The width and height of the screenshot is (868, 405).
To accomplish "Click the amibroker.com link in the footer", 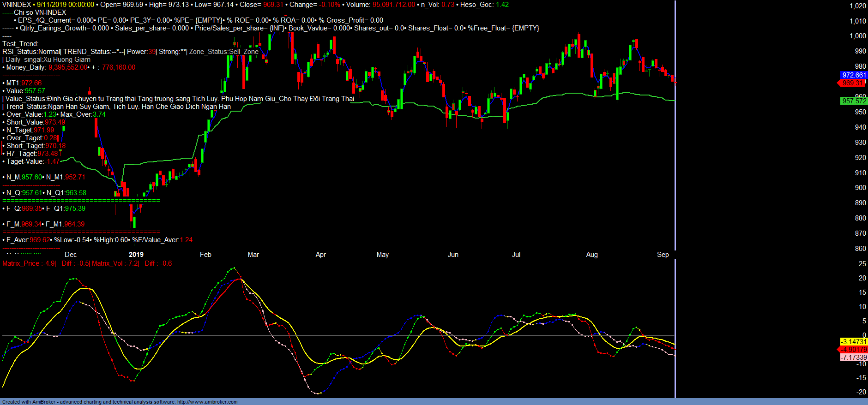I will (207, 402).
